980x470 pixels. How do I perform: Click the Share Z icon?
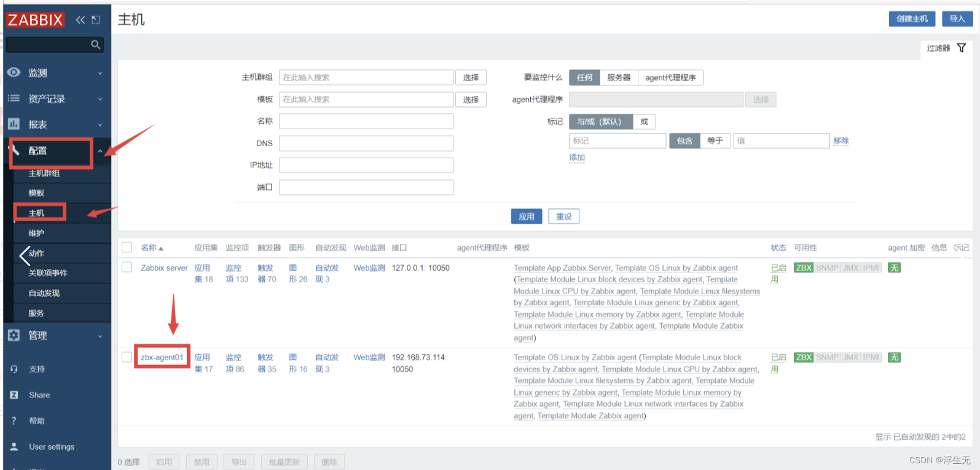tap(14, 395)
